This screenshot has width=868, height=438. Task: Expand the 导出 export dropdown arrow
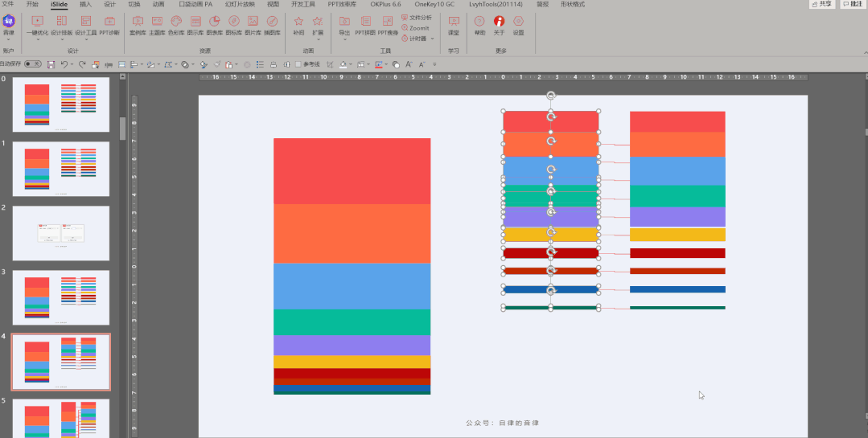[x=344, y=39]
